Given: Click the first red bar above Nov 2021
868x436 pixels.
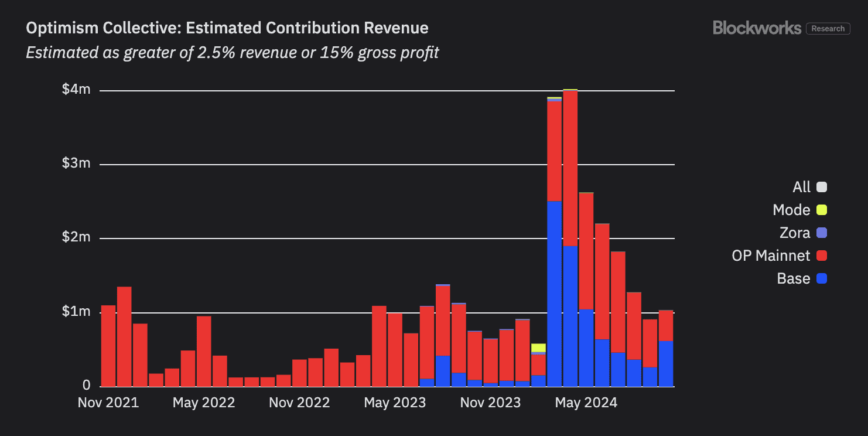Looking at the screenshot, I should (x=108, y=346).
